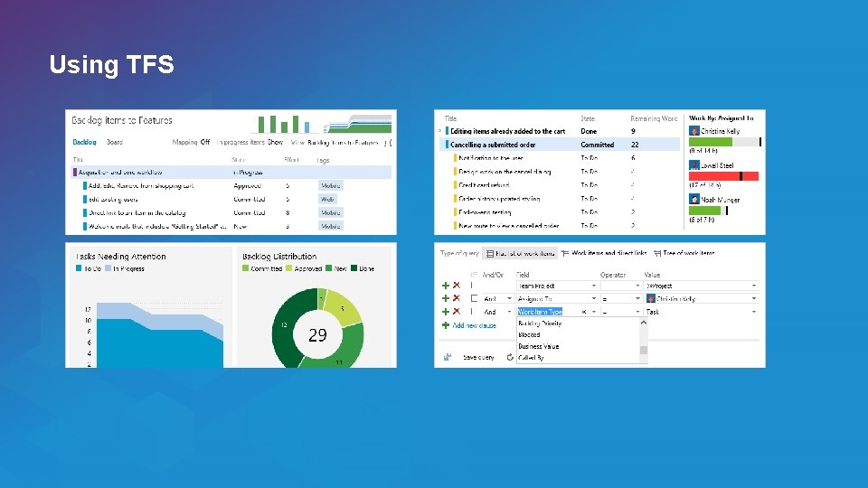The image size is (868, 488).
Task: Open the Christina Kelly value dropdown
Action: click(x=754, y=299)
